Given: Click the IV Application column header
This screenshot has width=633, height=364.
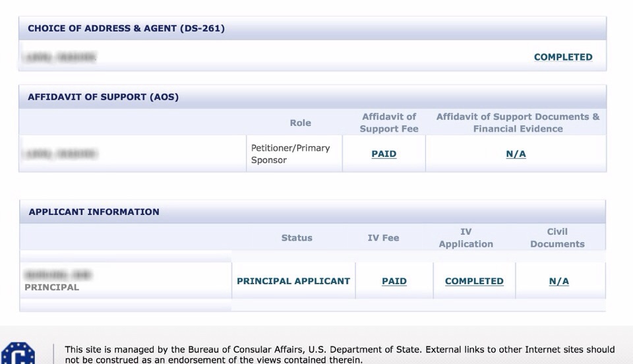Looking at the screenshot, I should [466, 237].
